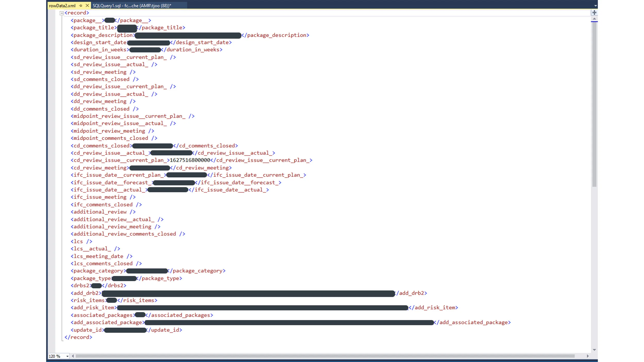The width and height of the screenshot is (644, 362).
Task: Close the rowData2.xml tab
Action: [87, 5]
